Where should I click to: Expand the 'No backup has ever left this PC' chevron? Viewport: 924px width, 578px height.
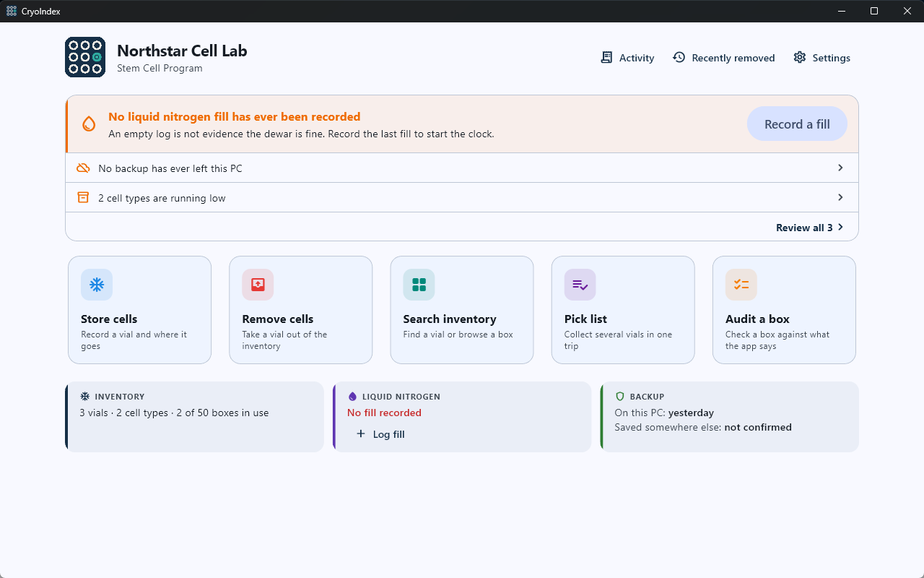840,168
